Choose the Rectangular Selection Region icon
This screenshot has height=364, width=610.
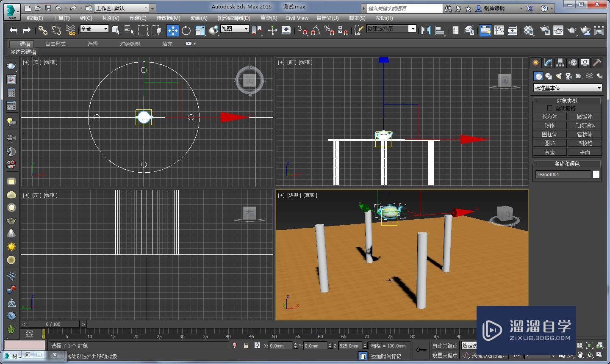pyautogui.click(x=143, y=30)
